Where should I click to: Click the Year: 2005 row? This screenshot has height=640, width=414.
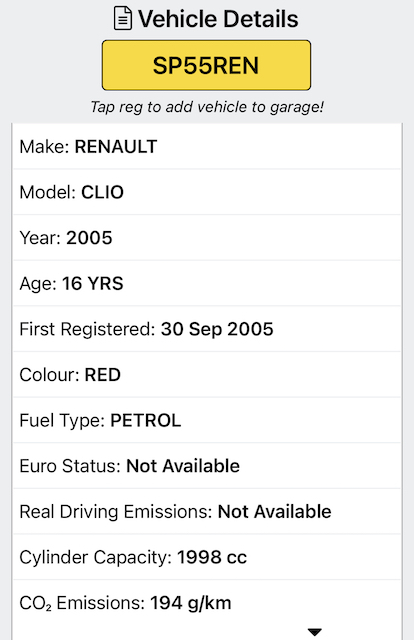(x=207, y=238)
